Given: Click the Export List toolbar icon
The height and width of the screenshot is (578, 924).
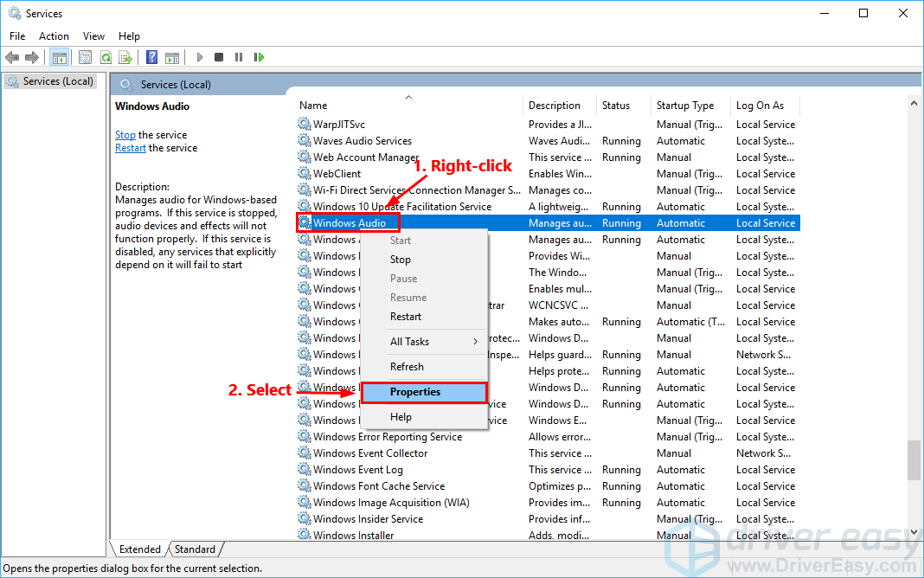Looking at the screenshot, I should (x=125, y=57).
